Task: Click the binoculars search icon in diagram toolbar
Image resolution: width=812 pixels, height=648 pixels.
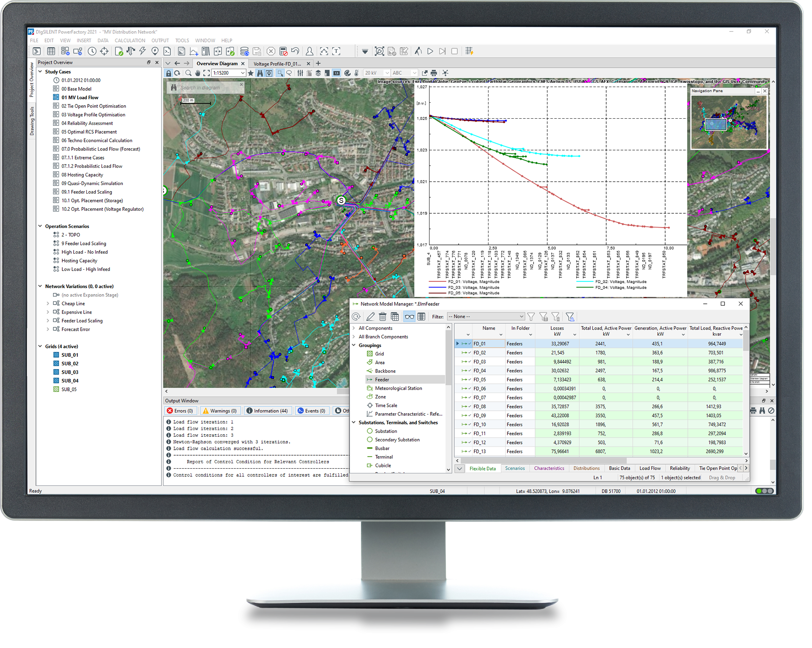Action: coord(260,73)
